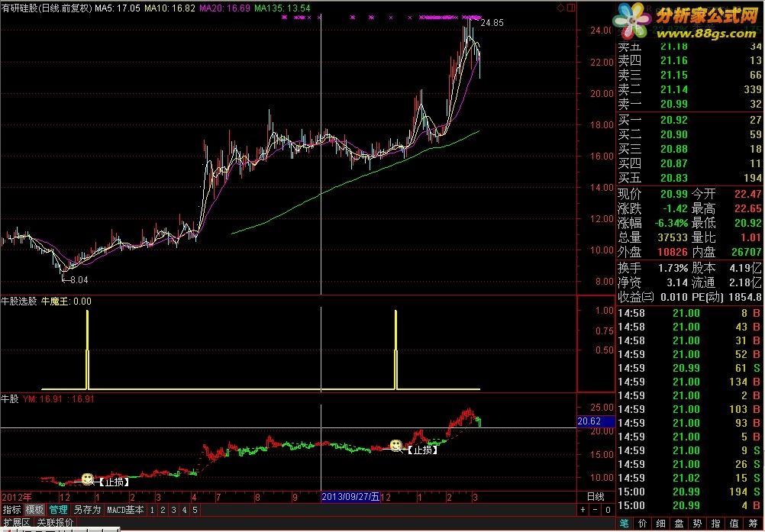Click the 24.85 high price label
This screenshot has width=765, height=532.
[492, 22]
